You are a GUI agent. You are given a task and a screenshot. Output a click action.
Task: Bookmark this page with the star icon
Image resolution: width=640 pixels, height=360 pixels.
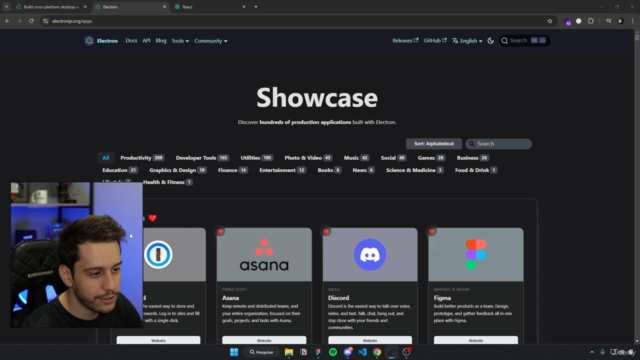click(x=550, y=21)
